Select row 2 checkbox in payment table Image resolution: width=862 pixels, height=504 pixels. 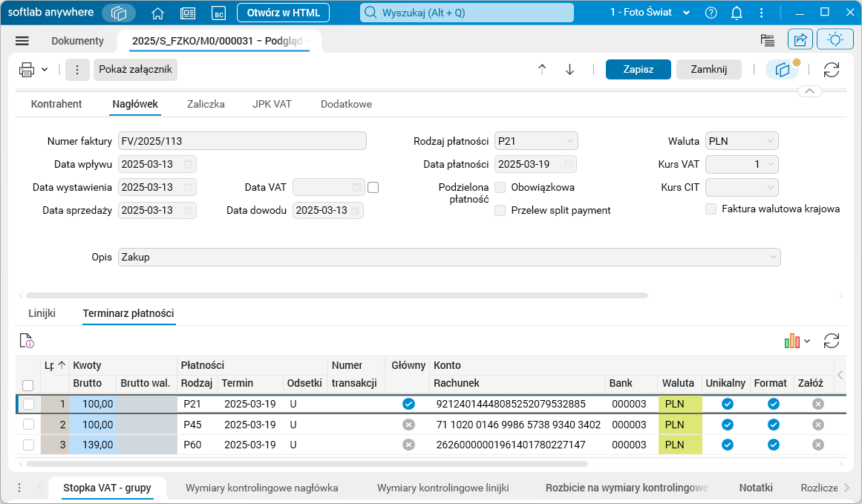pyautogui.click(x=29, y=425)
